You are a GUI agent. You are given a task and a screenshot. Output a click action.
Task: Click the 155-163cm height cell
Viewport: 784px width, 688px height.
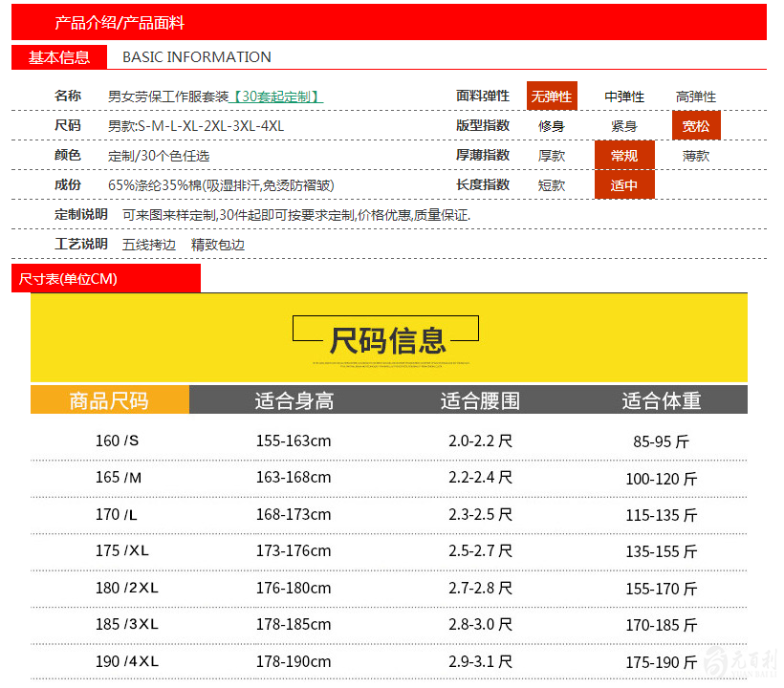pos(294,441)
